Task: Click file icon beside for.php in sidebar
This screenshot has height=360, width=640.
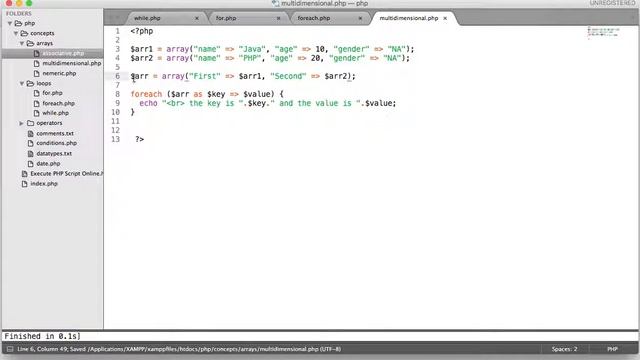Action: click(37, 93)
